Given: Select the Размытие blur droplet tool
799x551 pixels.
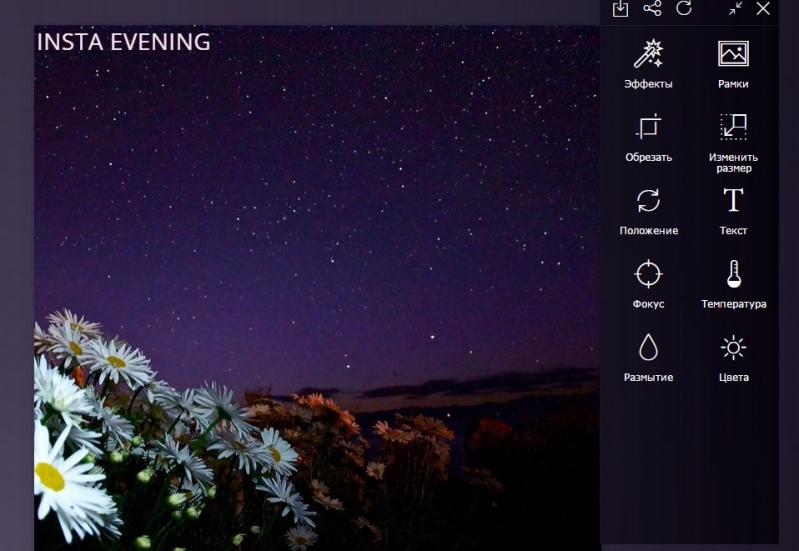Looking at the screenshot, I should (x=648, y=358).
